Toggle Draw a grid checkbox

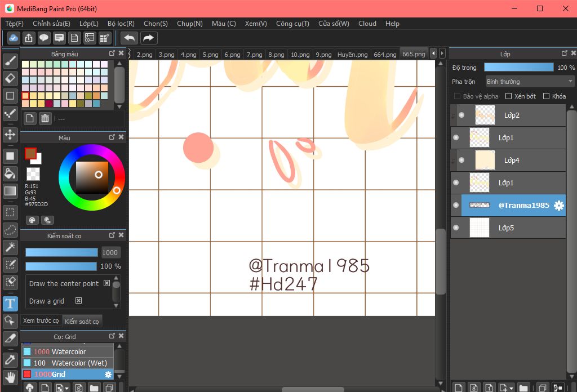coord(78,300)
